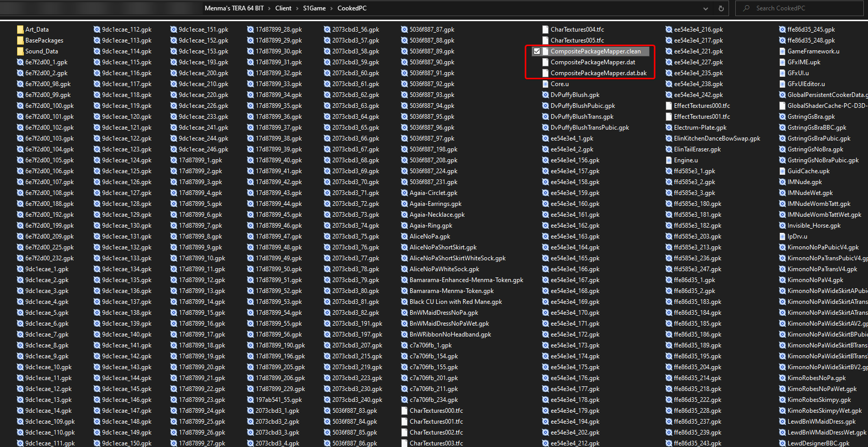Image resolution: width=868 pixels, height=447 pixels.
Task: Select the Sound_Data folder icon
Action: coord(20,51)
